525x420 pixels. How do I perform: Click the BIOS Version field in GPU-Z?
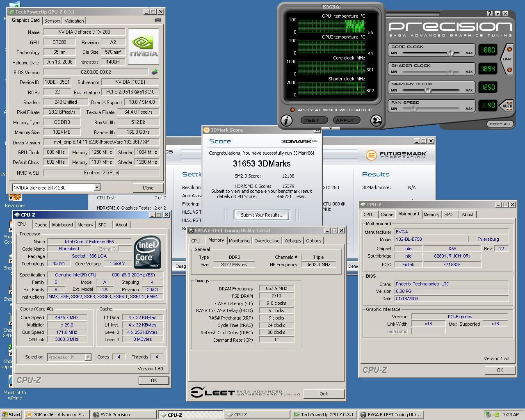(96, 72)
